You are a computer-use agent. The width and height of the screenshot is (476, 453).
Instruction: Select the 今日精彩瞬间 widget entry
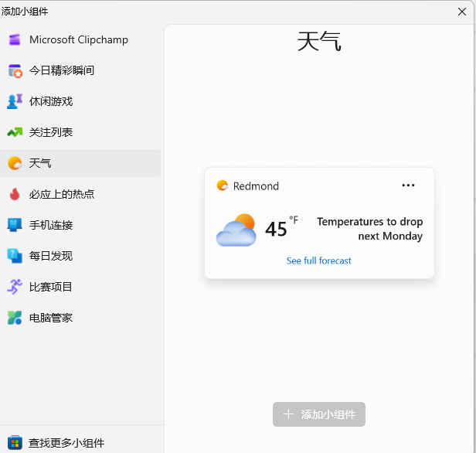click(80, 71)
